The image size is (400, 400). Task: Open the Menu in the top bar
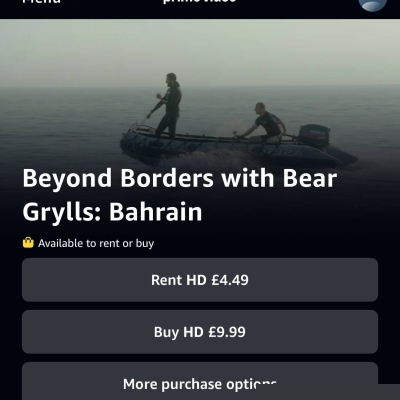(41, 2)
